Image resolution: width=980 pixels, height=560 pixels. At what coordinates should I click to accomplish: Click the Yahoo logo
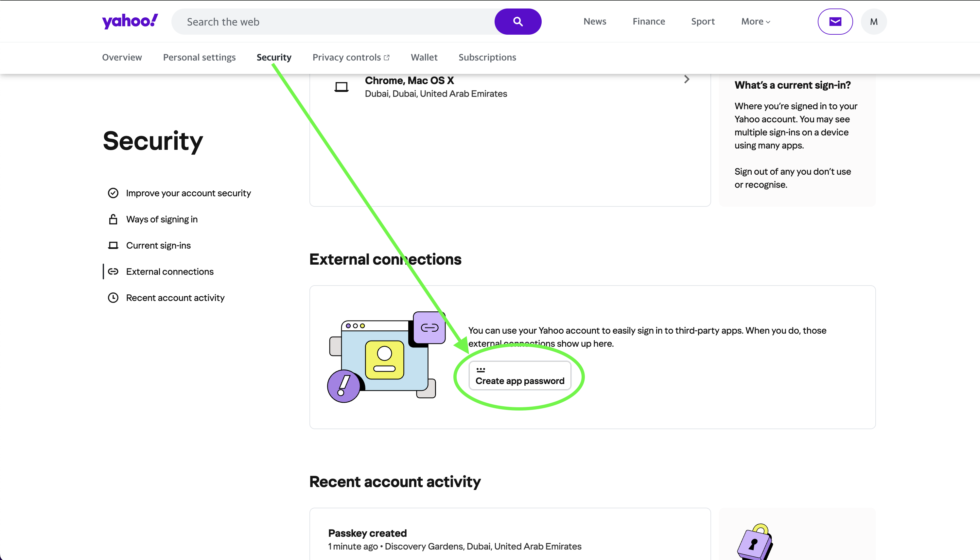click(130, 21)
